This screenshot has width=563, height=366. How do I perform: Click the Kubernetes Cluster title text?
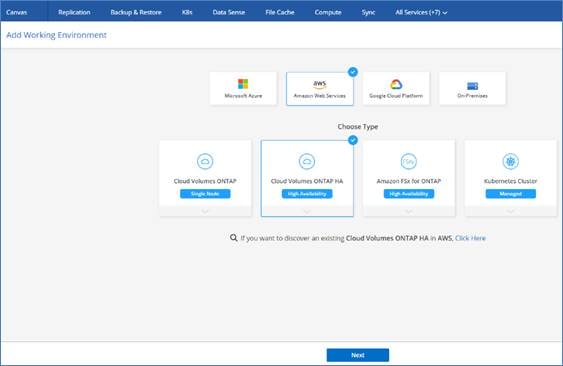[511, 181]
